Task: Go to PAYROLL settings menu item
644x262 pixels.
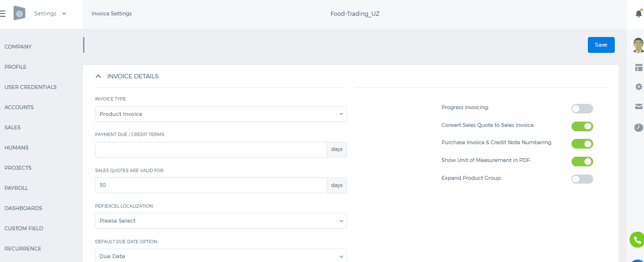Action: coord(16,188)
